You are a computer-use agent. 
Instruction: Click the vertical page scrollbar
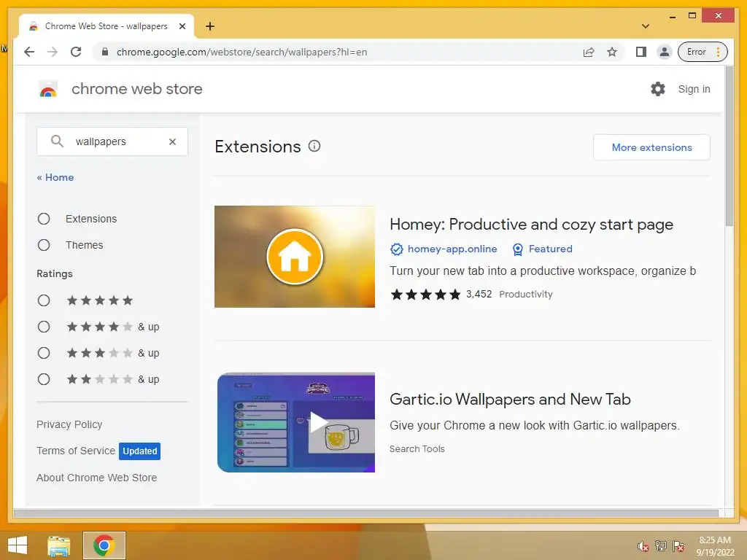click(x=729, y=147)
